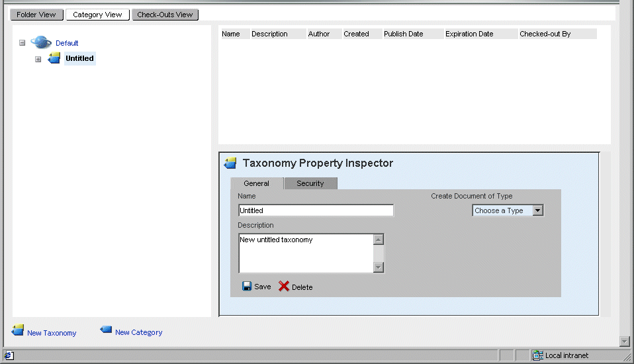634x364 pixels.
Task: Expand the Untitled taxonomy node
Action: [38, 59]
